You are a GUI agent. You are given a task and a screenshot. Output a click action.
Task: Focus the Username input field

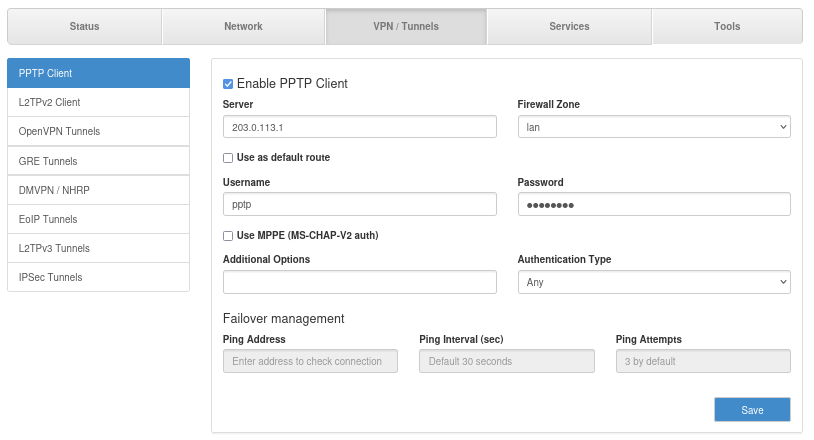[359, 204]
